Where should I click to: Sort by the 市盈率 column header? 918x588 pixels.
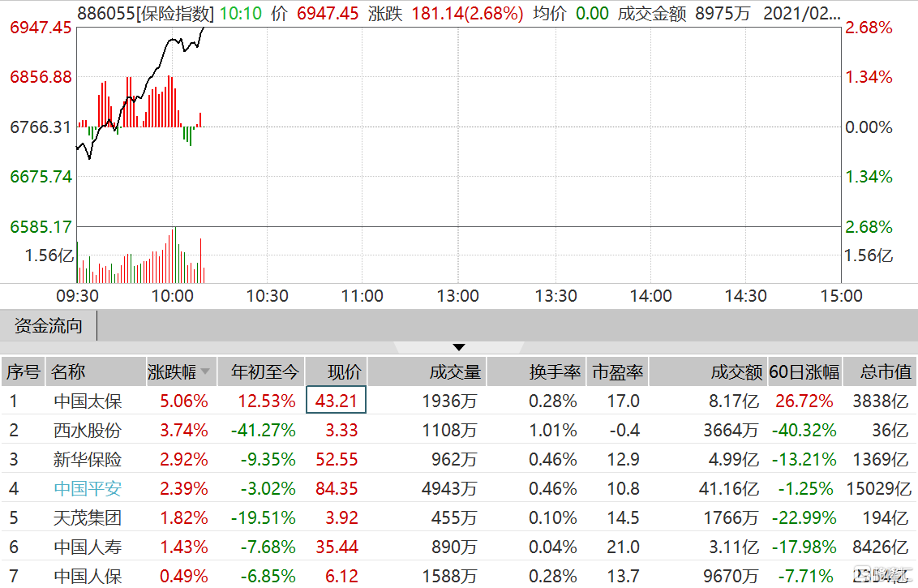pos(618,371)
